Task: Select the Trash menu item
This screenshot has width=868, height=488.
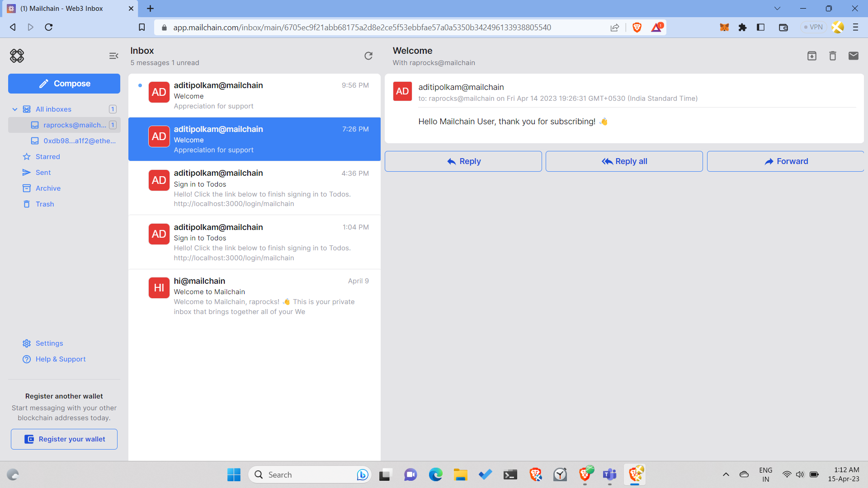Action: coord(45,204)
